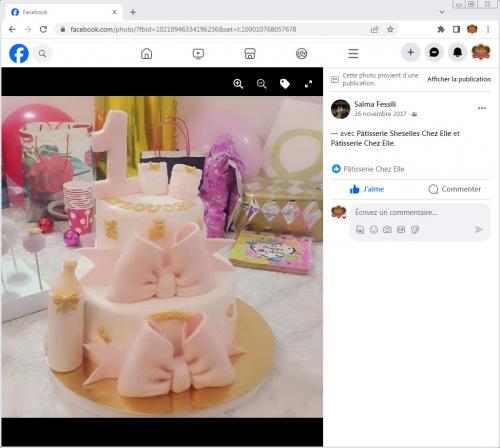Toggle browser side panel
The height and width of the screenshot is (448, 500).
coord(456,29)
